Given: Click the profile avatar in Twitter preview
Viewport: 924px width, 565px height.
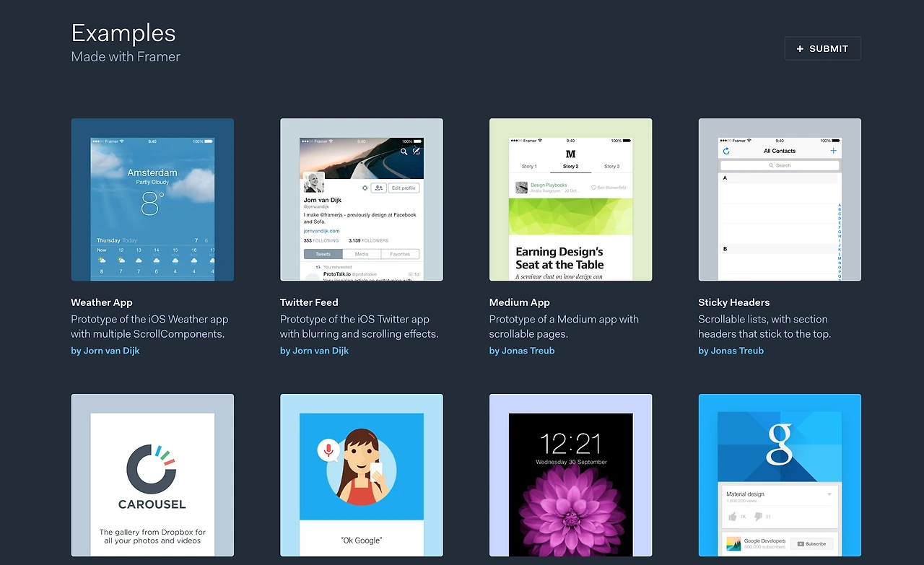Looking at the screenshot, I should tap(314, 183).
